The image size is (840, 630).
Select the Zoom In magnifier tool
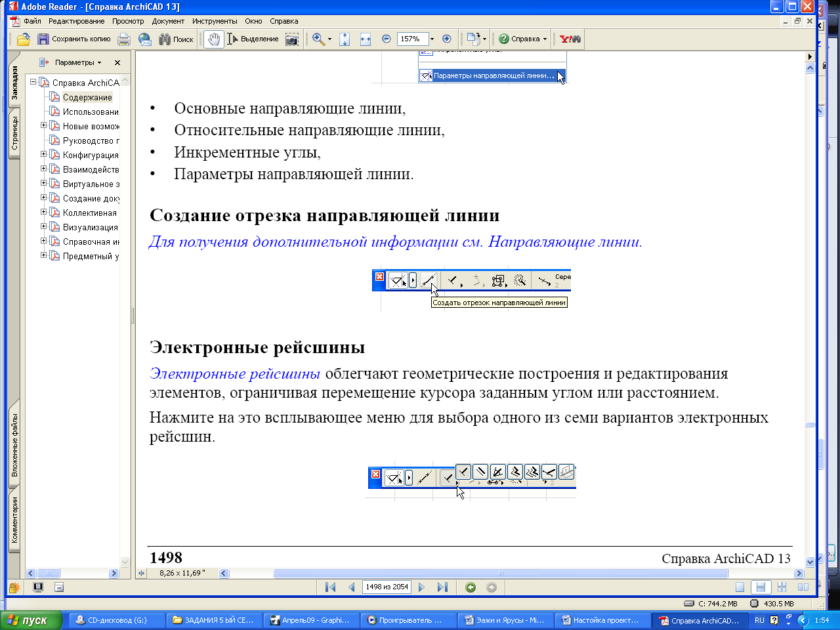coord(318,39)
